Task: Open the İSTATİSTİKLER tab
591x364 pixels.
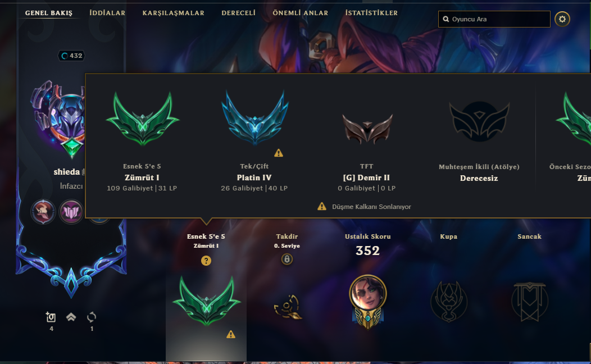Action: coord(372,13)
